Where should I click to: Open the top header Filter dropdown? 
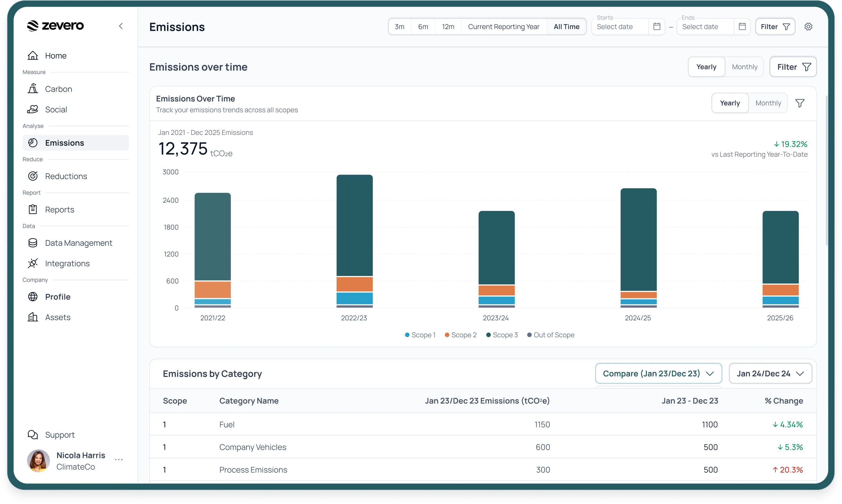(775, 26)
